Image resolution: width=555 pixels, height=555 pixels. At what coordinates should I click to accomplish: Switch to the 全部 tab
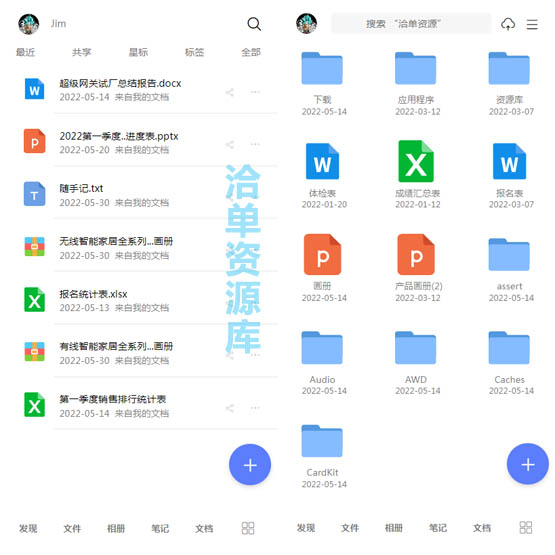[251, 52]
